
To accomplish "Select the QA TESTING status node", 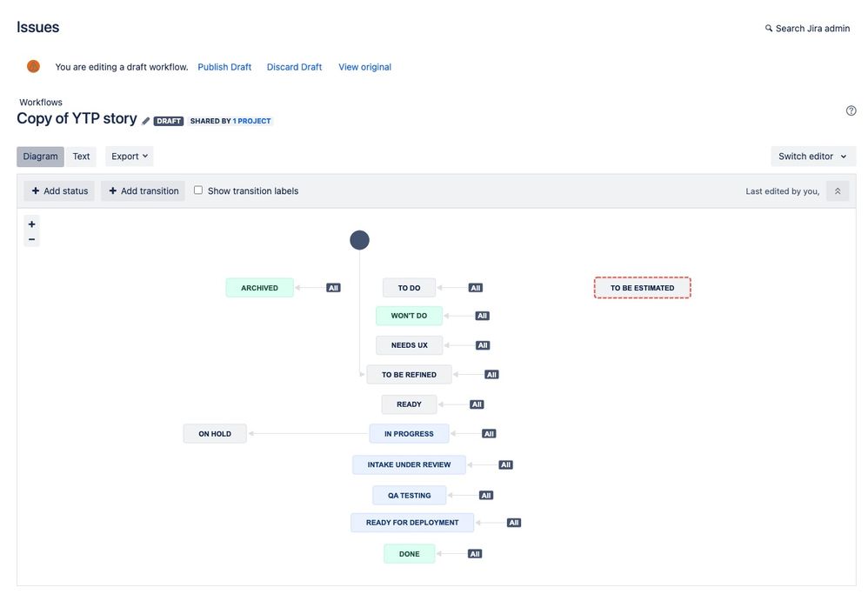I will point(409,495).
